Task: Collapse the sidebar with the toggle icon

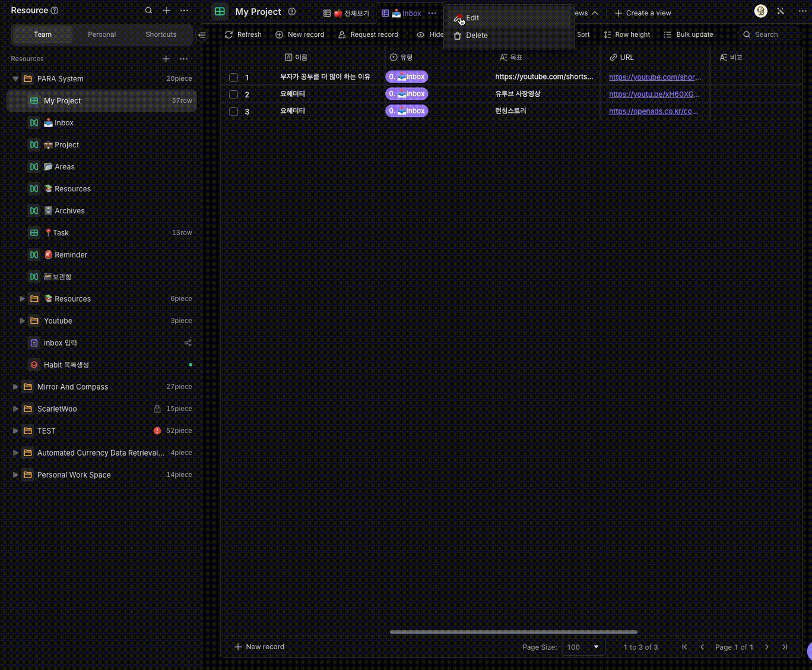Action: coord(202,35)
